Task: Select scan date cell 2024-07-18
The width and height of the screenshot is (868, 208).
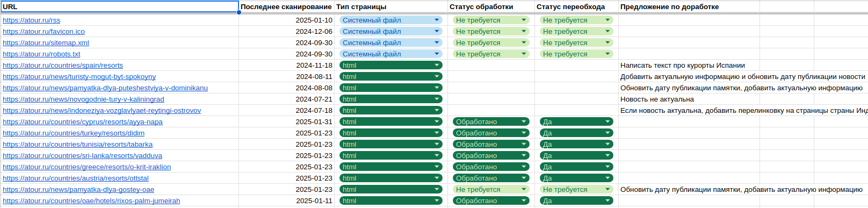Action: pos(286,111)
